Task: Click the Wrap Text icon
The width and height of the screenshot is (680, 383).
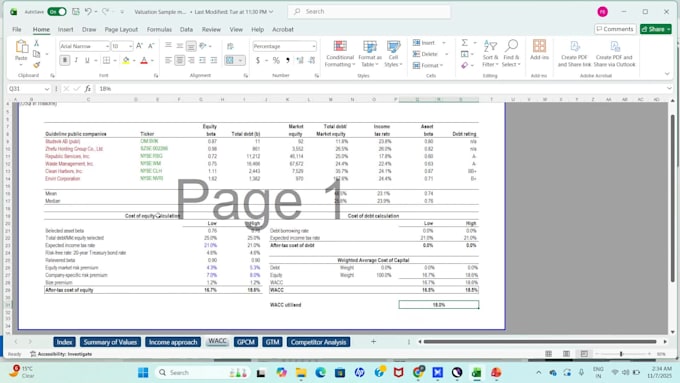Action: coord(230,46)
